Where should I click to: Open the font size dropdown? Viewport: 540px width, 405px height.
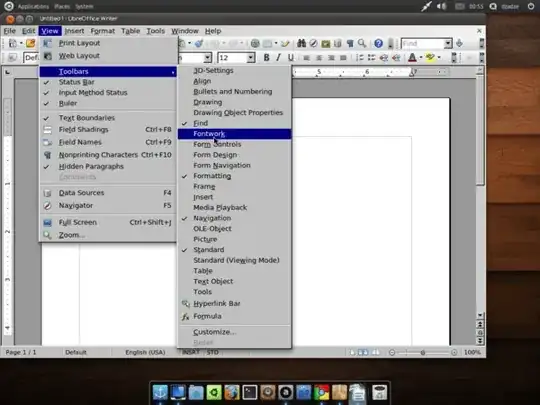[251, 58]
